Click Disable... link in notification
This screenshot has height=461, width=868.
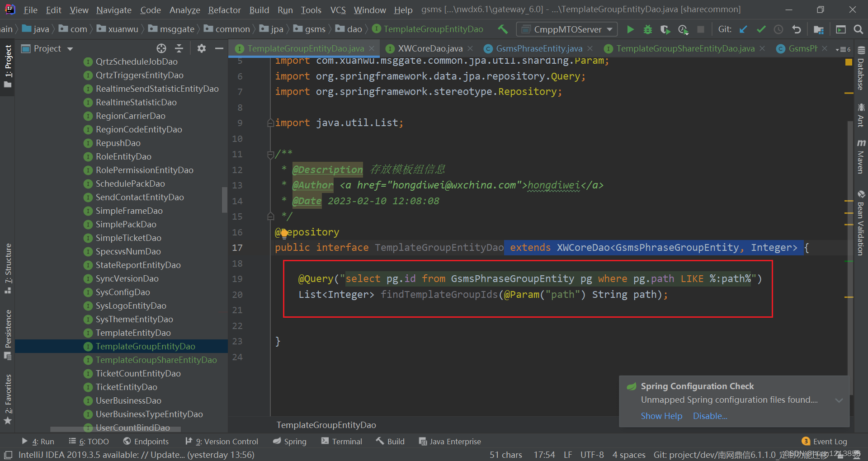click(710, 416)
